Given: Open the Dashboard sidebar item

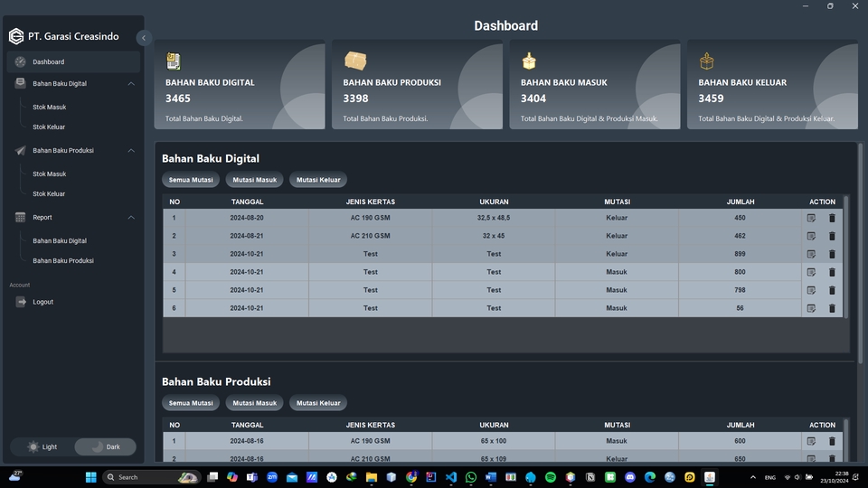Looking at the screenshot, I should [x=73, y=62].
